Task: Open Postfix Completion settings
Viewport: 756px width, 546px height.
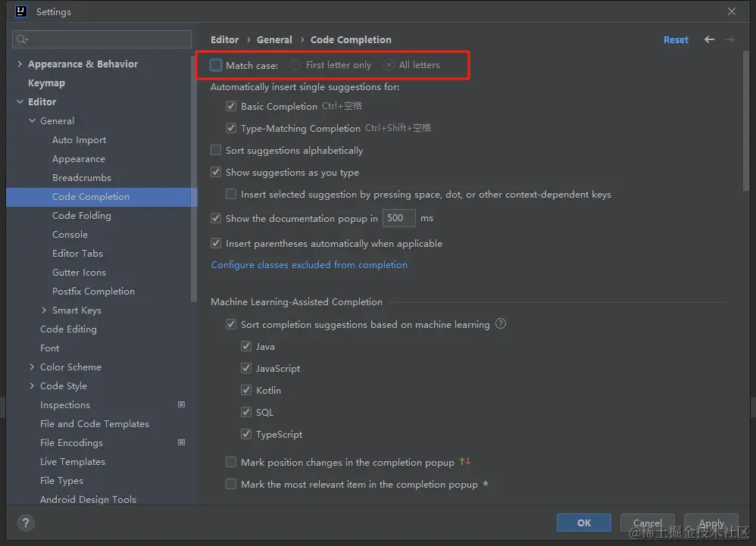Action: (x=93, y=291)
